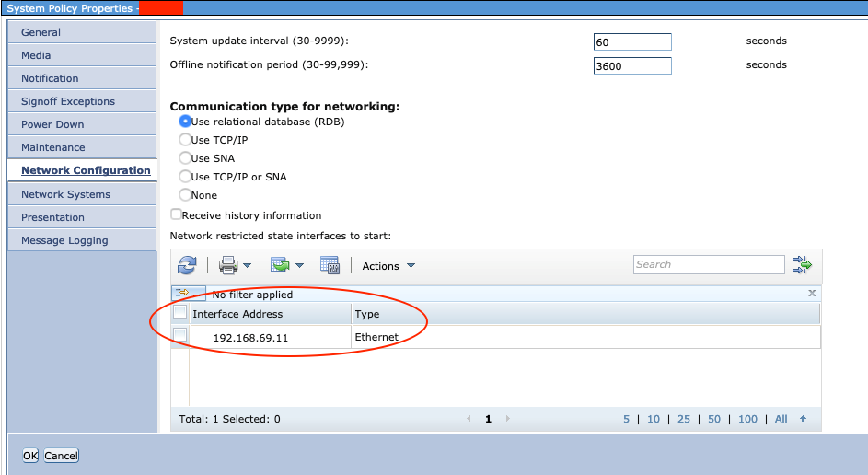Click the printer icon in the toolbar
The image size is (868, 475).
[228, 266]
